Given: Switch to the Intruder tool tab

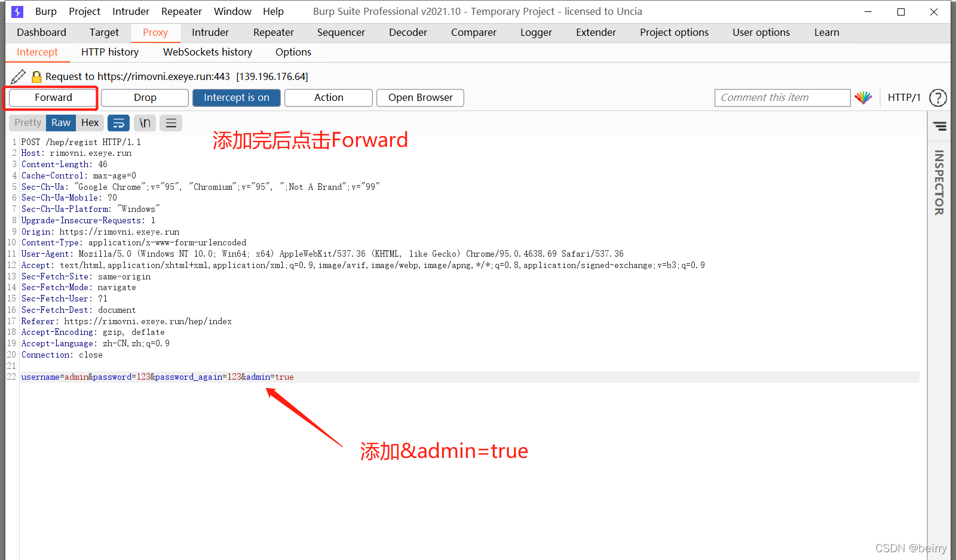Looking at the screenshot, I should [x=210, y=33].
